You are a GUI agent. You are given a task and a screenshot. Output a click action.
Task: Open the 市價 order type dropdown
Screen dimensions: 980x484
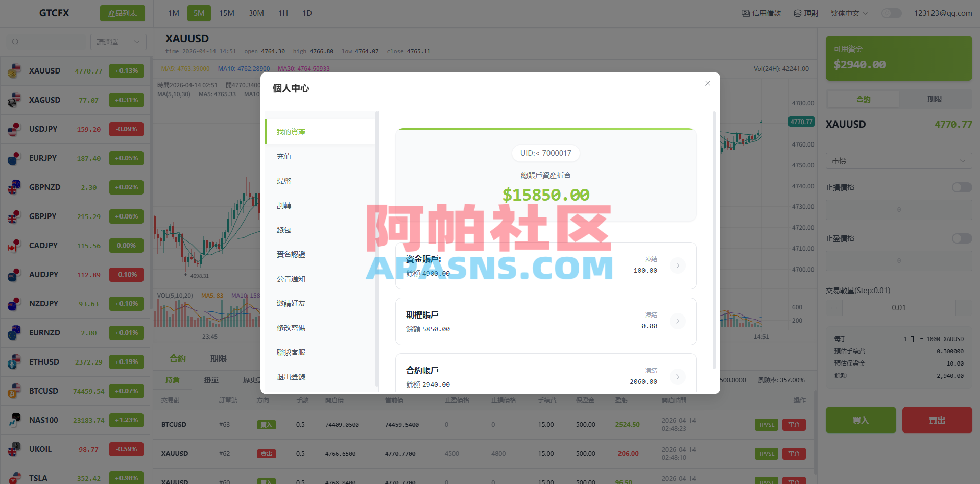[x=899, y=161]
